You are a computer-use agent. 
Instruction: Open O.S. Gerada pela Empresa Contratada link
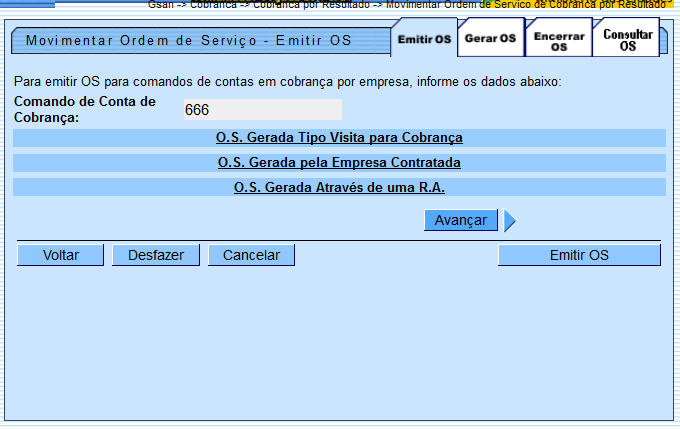(x=339, y=162)
